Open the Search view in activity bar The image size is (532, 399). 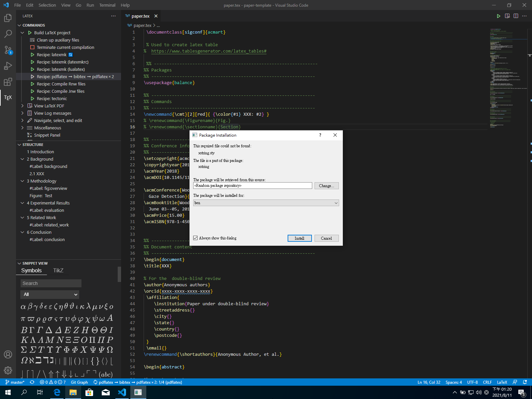(8, 34)
